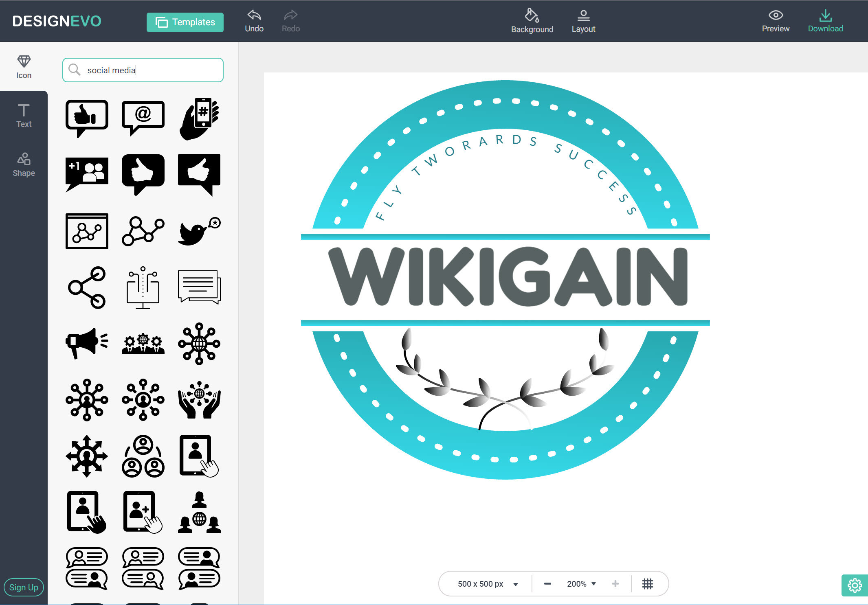Screen dimensions: 868x605
Task: Select the laurel branch graphic on canvas
Action: point(505,379)
